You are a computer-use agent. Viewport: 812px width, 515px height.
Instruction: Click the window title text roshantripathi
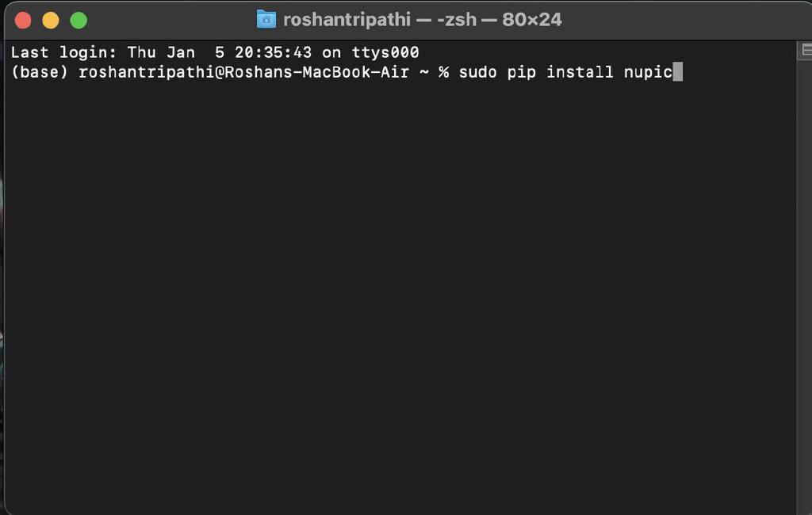pyautogui.click(x=347, y=20)
